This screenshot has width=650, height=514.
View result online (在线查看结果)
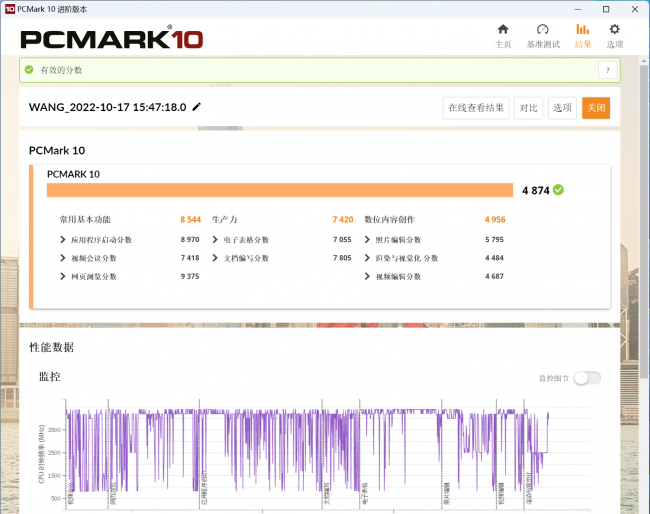[476, 108]
